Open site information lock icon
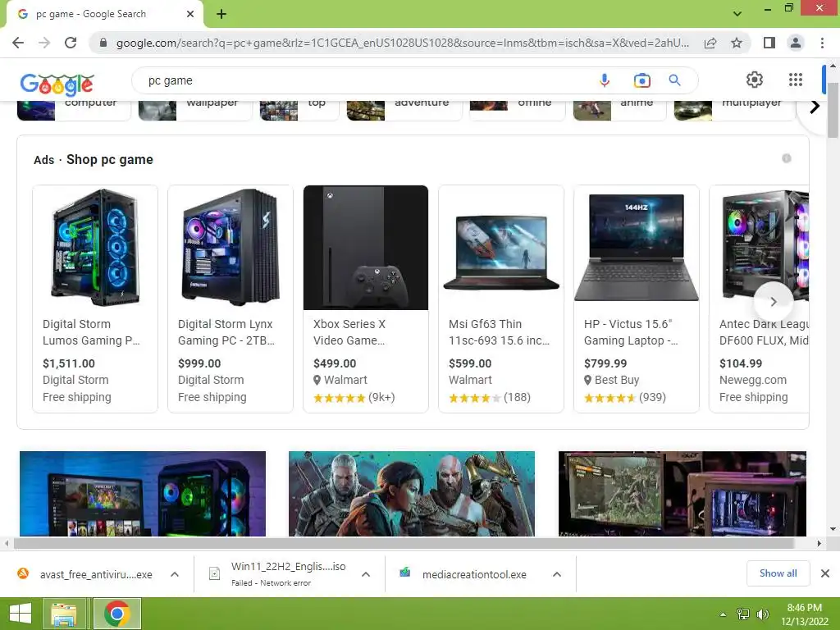The height and width of the screenshot is (630, 840). [x=103, y=43]
